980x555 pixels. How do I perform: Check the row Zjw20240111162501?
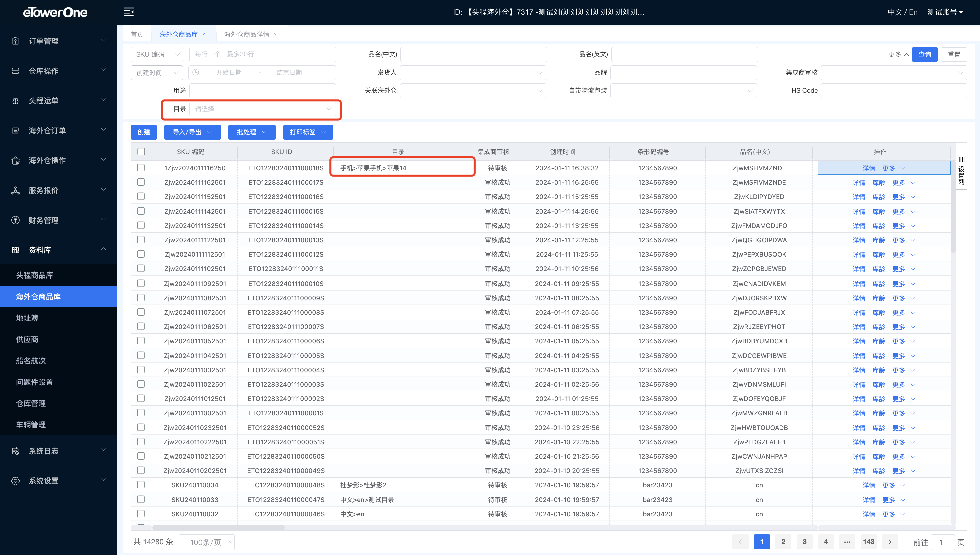pyautogui.click(x=141, y=182)
